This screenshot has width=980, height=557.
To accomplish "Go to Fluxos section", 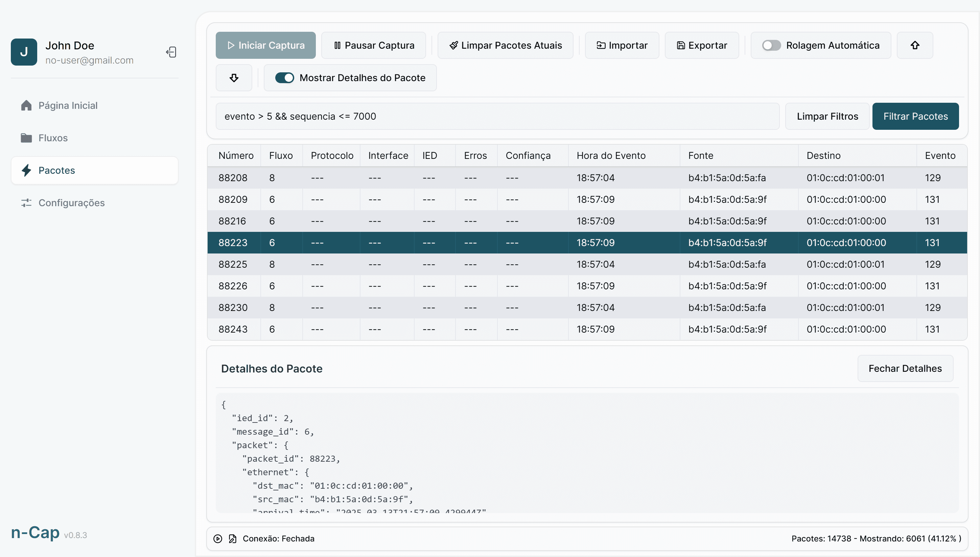I will click(x=95, y=138).
